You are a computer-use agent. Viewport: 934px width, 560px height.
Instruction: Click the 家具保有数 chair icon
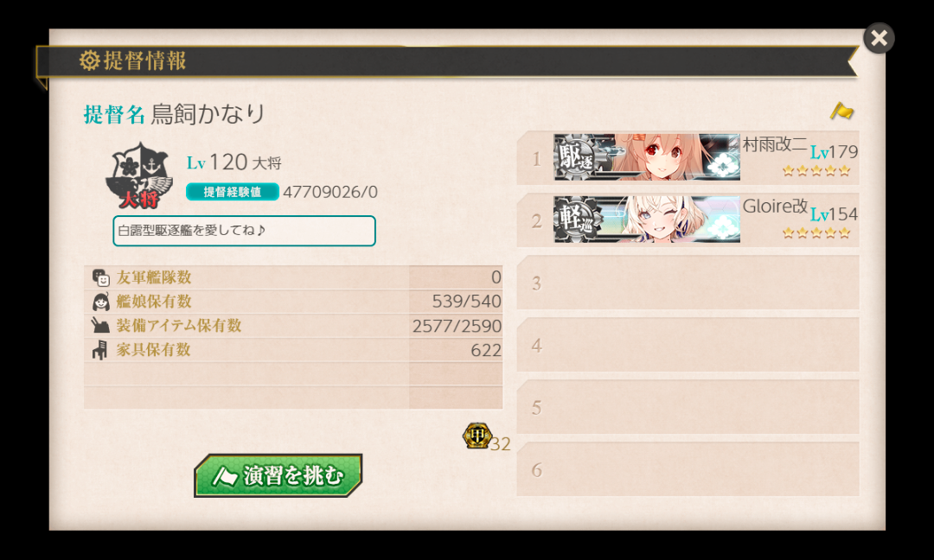pos(100,350)
